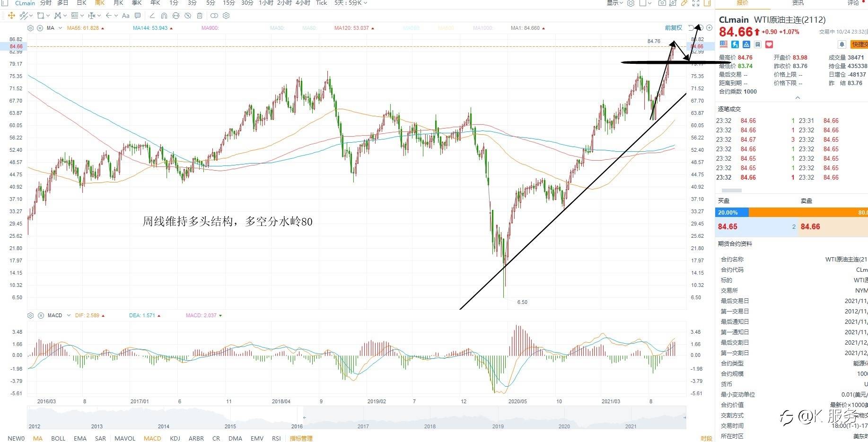Switch to 日K daily chart tab

pos(82,3)
